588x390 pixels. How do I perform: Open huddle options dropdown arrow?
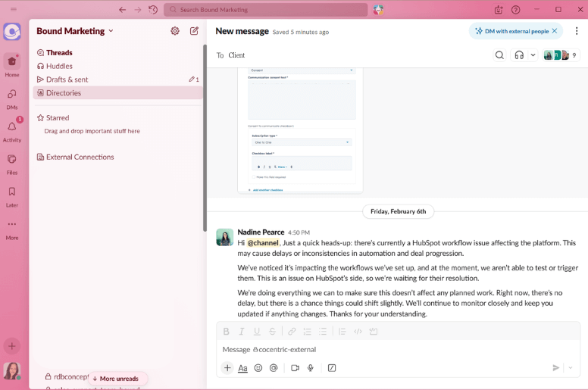533,55
